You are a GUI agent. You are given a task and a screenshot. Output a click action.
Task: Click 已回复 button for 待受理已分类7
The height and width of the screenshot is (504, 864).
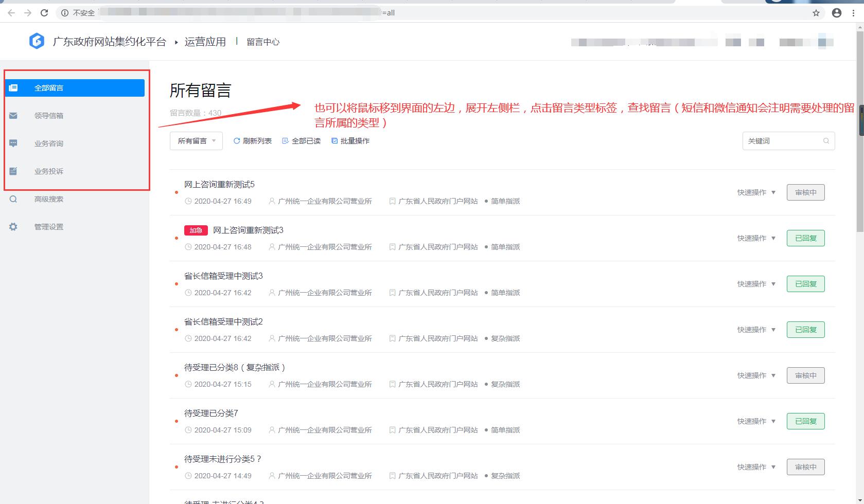pos(806,421)
